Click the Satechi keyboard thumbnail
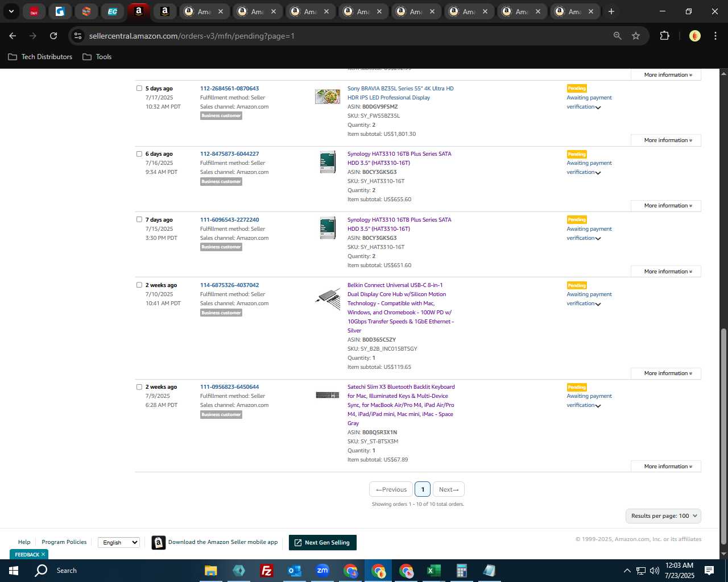 coord(328,395)
